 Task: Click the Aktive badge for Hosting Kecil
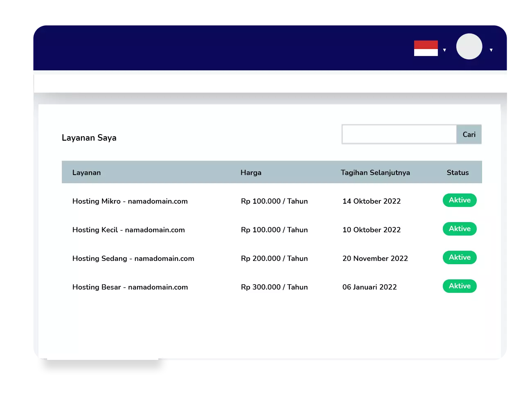[460, 229]
